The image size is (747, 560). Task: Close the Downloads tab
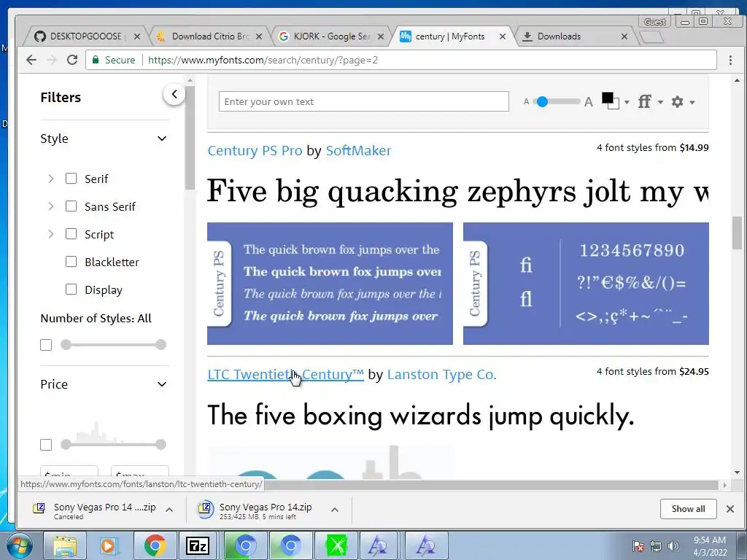click(x=624, y=36)
